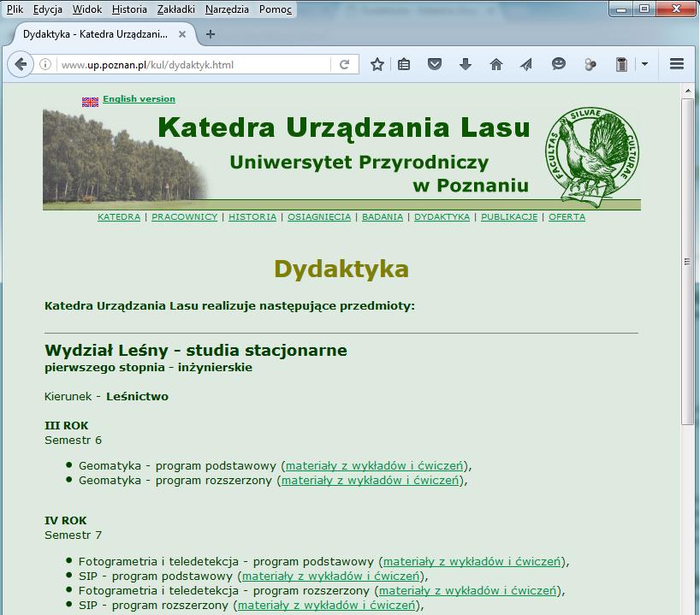Click the paper plane send icon

point(527,64)
